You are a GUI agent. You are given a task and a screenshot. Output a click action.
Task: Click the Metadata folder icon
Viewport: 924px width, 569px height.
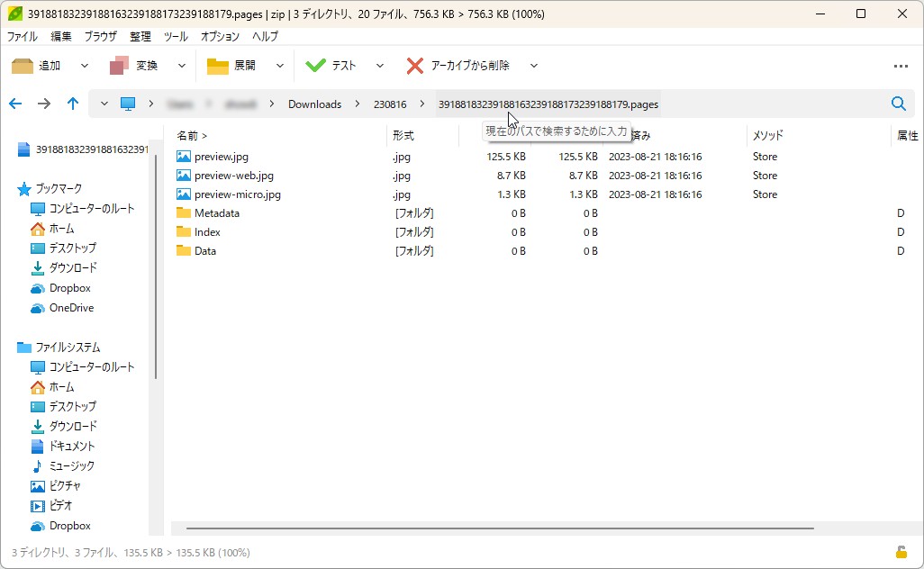pos(183,212)
